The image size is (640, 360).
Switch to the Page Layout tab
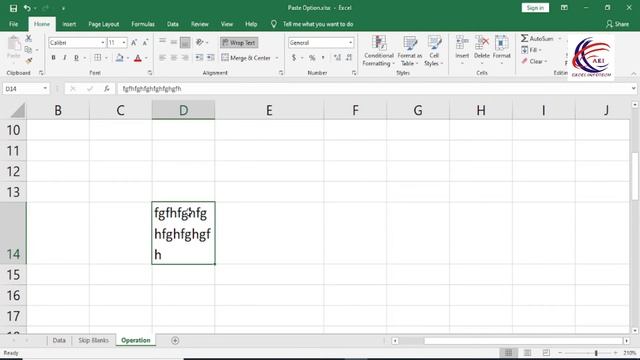coord(104,24)
